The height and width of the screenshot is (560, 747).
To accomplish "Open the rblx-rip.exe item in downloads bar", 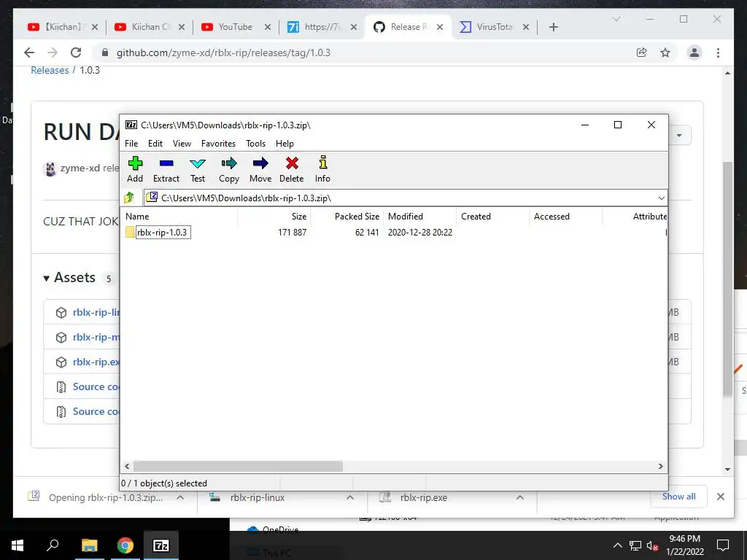I will click(x=424, y=497).
